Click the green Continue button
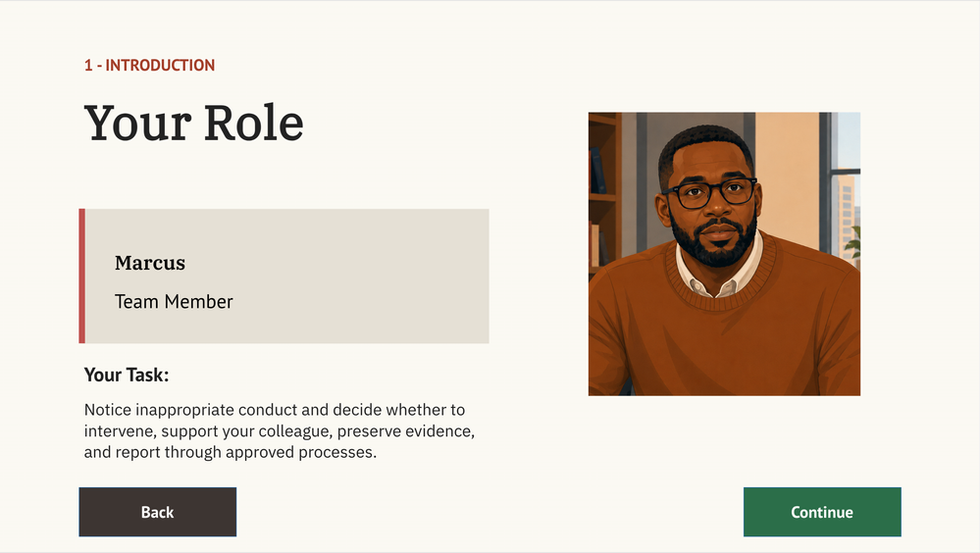980x553 pixels. click(x=822, y=512)
